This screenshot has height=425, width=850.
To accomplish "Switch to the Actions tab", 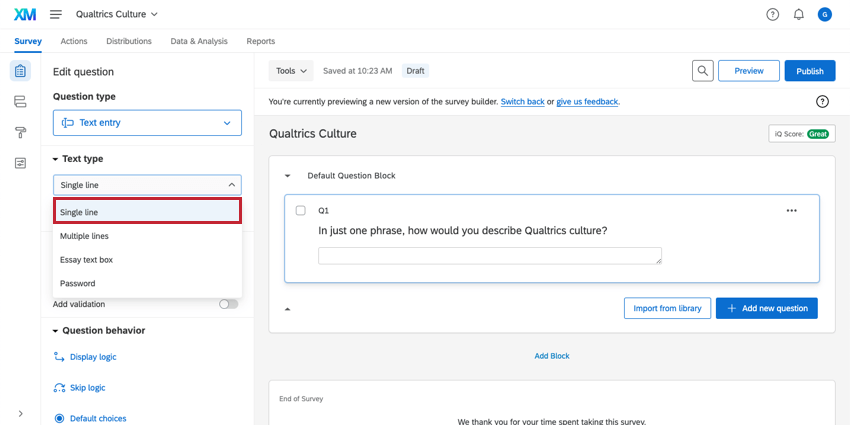I will [74, 41].
